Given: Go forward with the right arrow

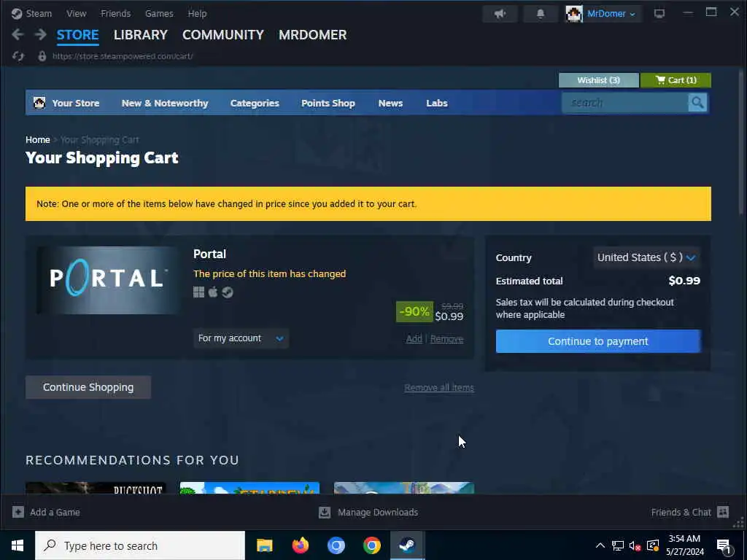Looking at the screenshot, I should (x=41, y=34).
